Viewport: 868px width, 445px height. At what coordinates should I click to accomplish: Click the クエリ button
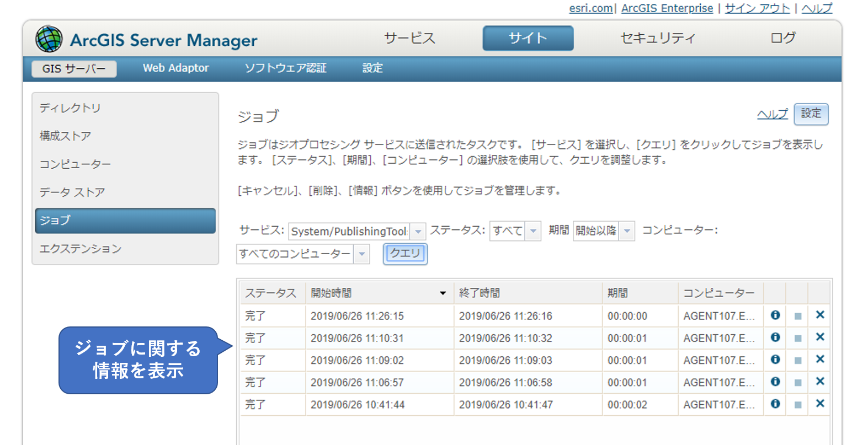click(406, 254)
